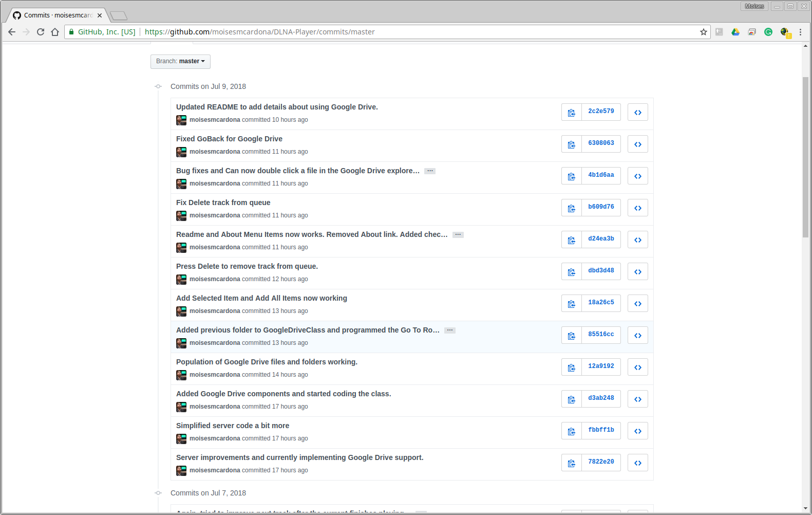Open 'Fix Delete track from queue' commit
812x515 pixels.
point(223,203)
